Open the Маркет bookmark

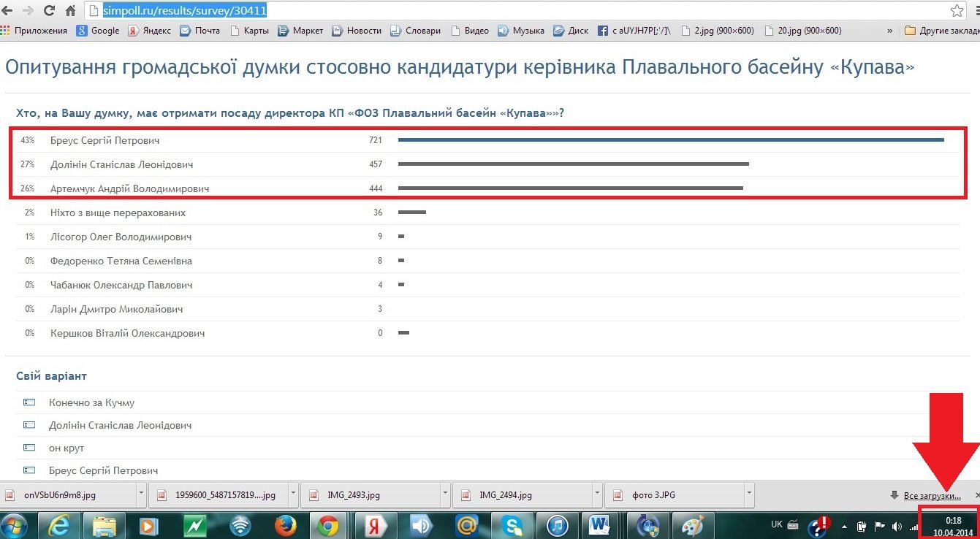coord(300,31)
